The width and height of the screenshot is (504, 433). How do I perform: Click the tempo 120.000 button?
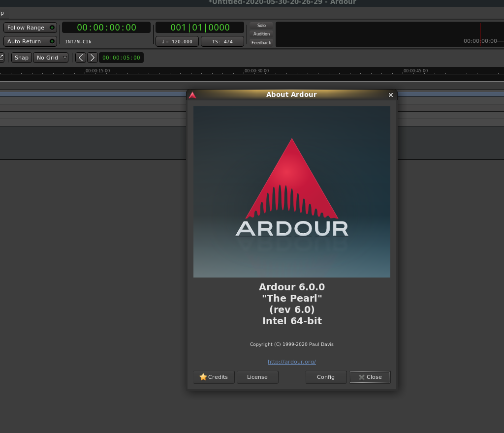pos(177,42)
